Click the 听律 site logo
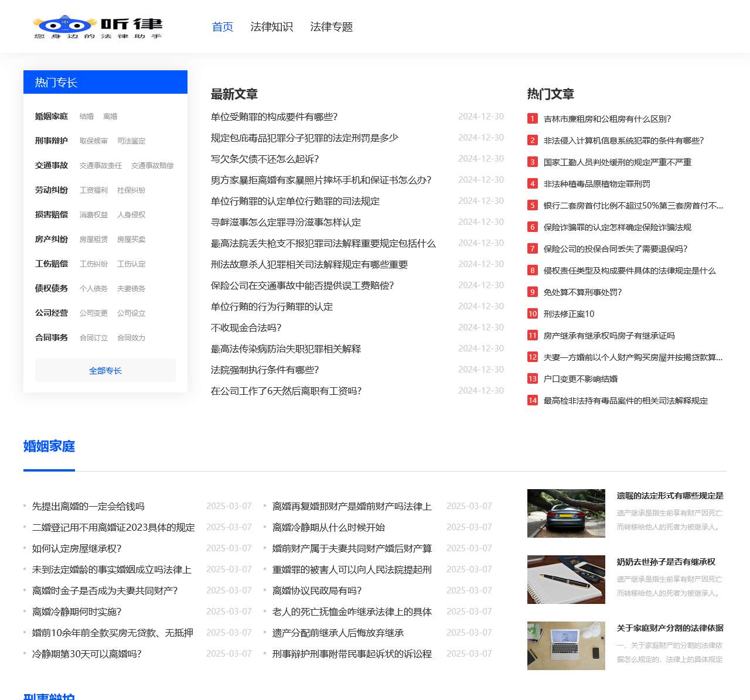This screenshot has height=700, width=750. coord(97,26)
